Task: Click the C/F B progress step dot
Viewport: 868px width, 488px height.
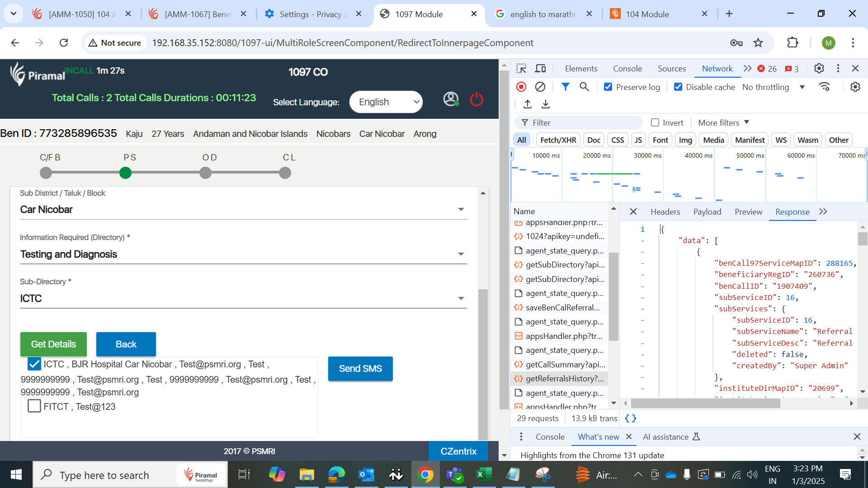Action: click(x=46, y=173)
